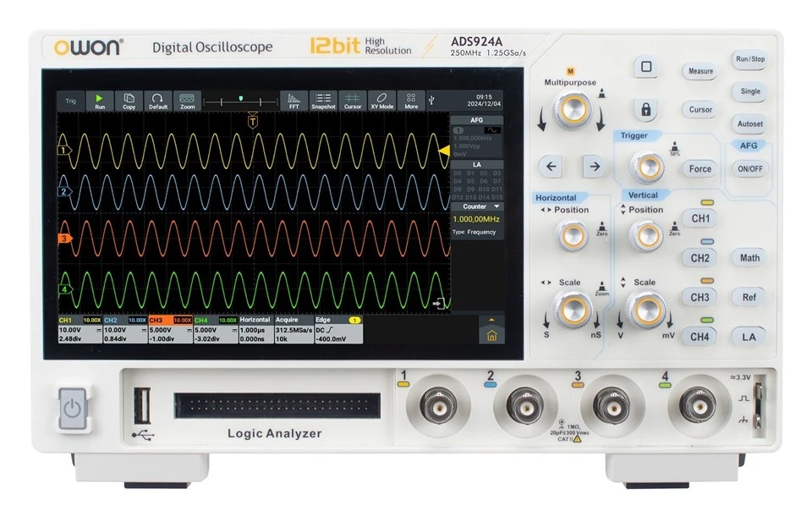
Task: Toggle the CH2 panel button
Action: point(700,258)
